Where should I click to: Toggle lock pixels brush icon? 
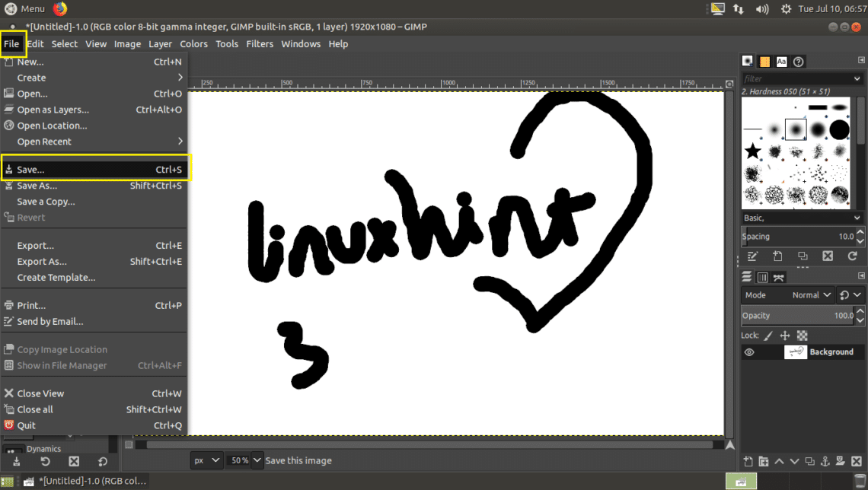(x=768, y=336)
